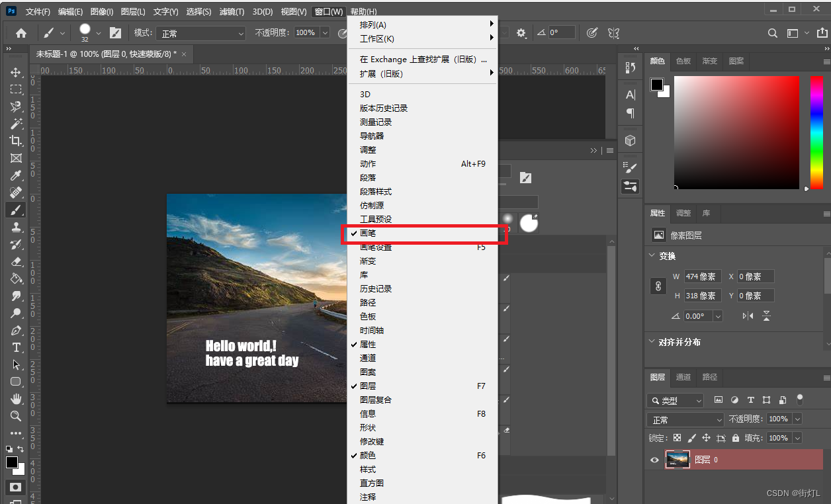
Task: Select the Pen tool
Action: pos(16,330)
